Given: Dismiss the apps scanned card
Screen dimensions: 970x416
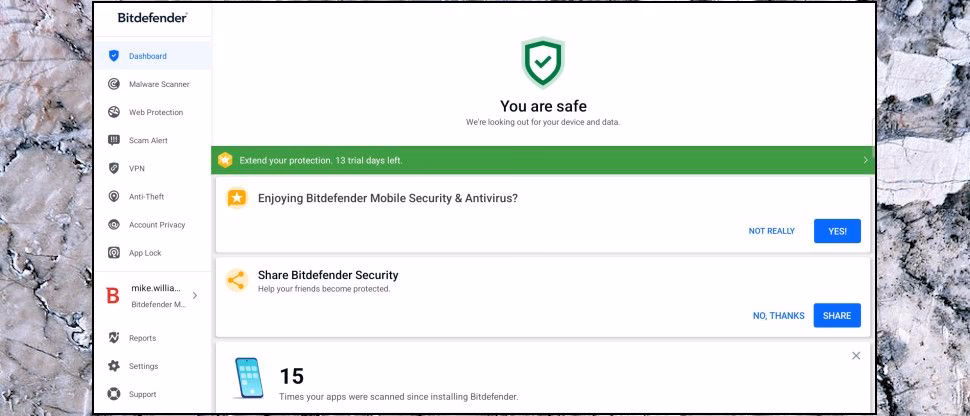Looking at the screenshot, I should pyautogui.click(x=856, y=356).
